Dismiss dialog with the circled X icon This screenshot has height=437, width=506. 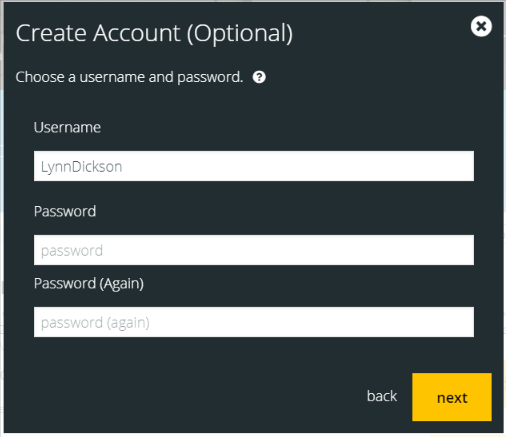pyautogui.click(x=481, y=26)
